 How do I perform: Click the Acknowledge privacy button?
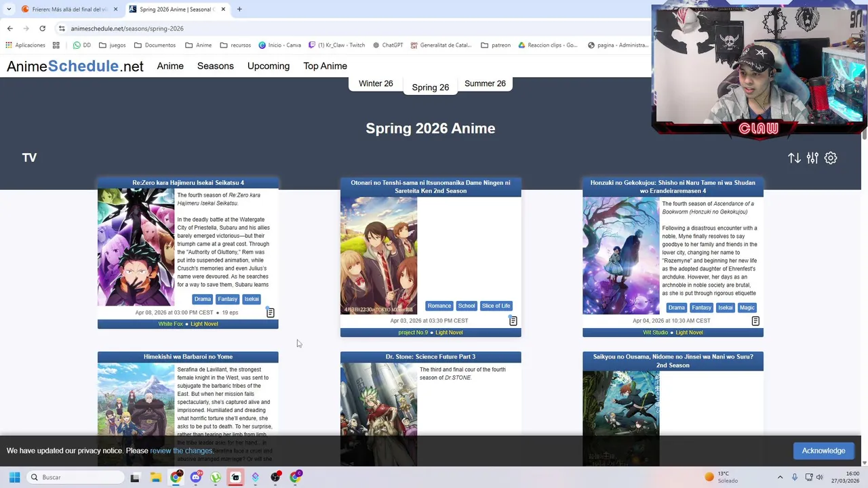coord(823,451)
